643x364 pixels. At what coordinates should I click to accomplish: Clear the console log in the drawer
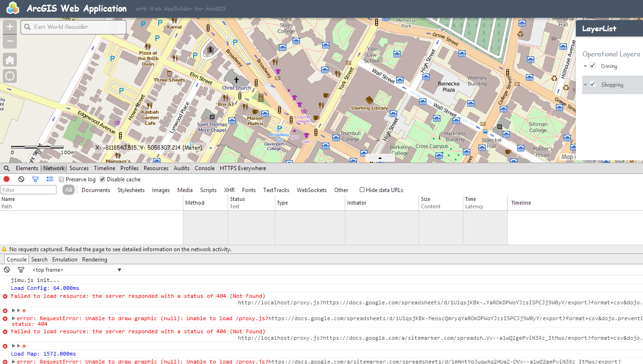coord(7,270)
